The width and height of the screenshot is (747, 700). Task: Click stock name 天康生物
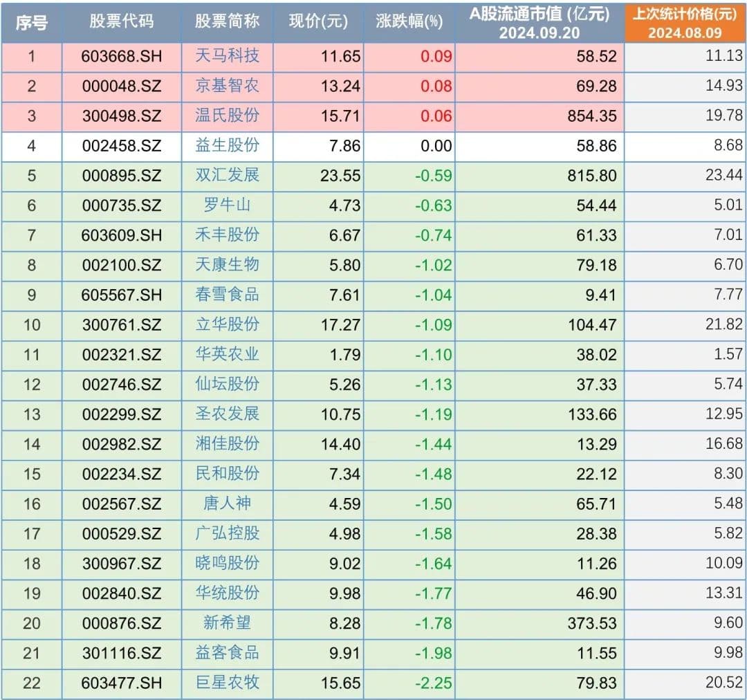[x=228, y=265]
